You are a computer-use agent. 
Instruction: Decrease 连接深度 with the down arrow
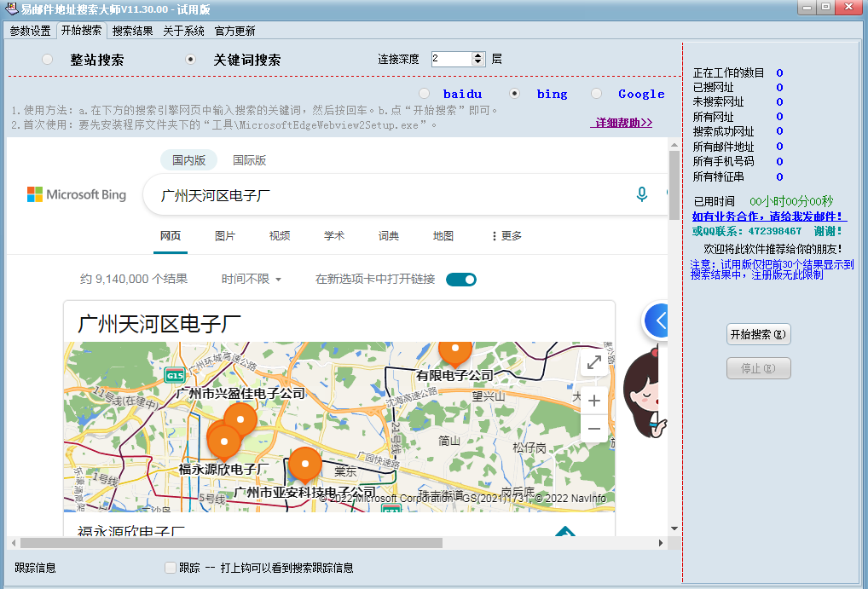(x=478, y=62)
